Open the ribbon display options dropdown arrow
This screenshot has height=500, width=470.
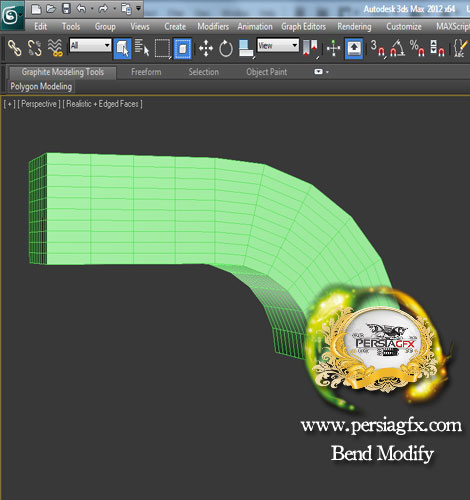pos(327,72)
